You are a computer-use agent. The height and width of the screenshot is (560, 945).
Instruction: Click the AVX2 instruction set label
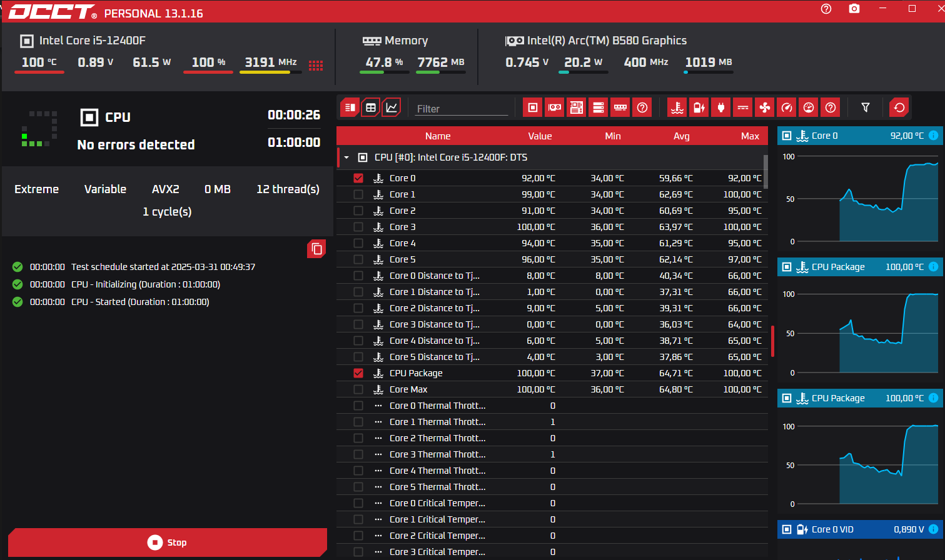click(166, 189)
